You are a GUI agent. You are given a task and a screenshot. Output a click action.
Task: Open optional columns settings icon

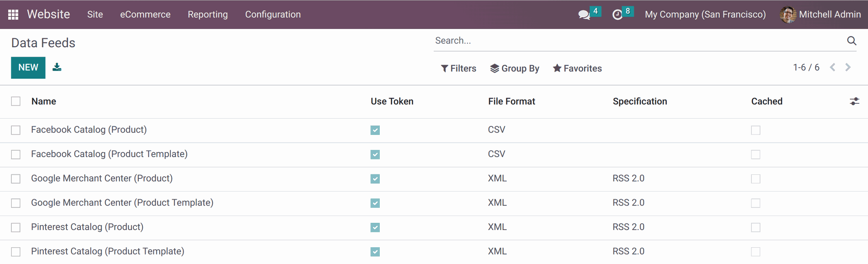(x=854, y=101)
